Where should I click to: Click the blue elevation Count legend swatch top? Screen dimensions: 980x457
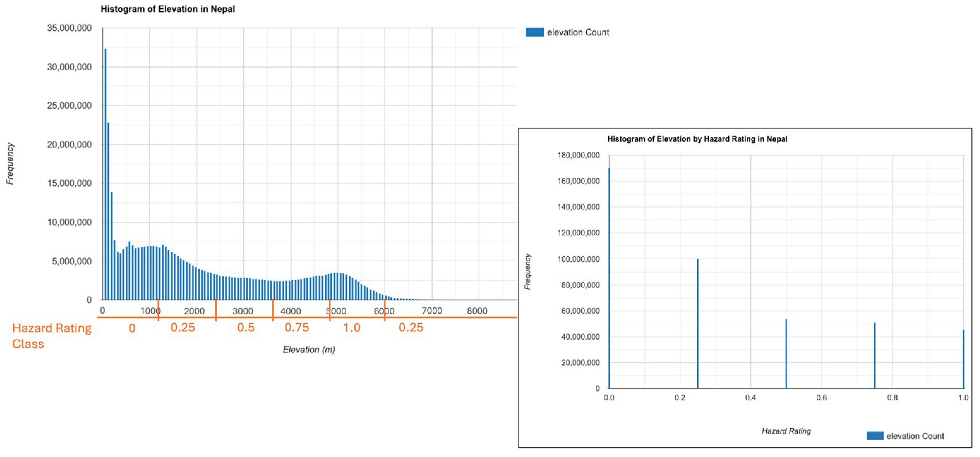534,32
